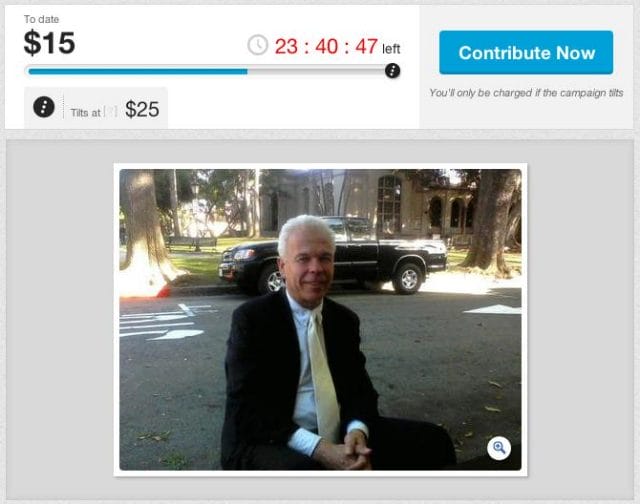Click the gray area left of the photo

click(60, 320)
